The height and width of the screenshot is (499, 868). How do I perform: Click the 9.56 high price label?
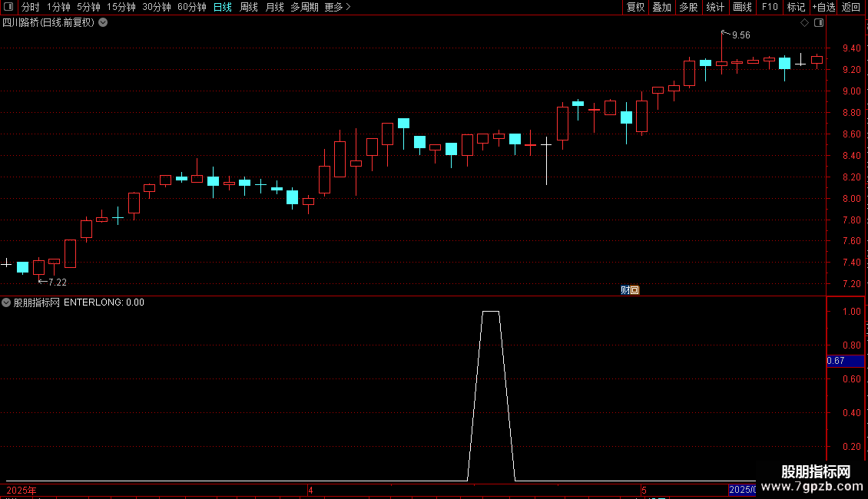coord(740,35)
